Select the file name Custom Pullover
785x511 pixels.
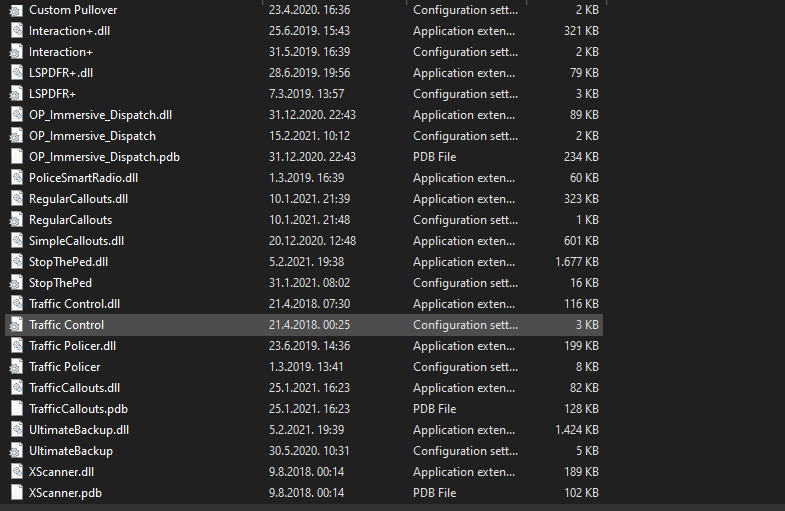(73, 10)
